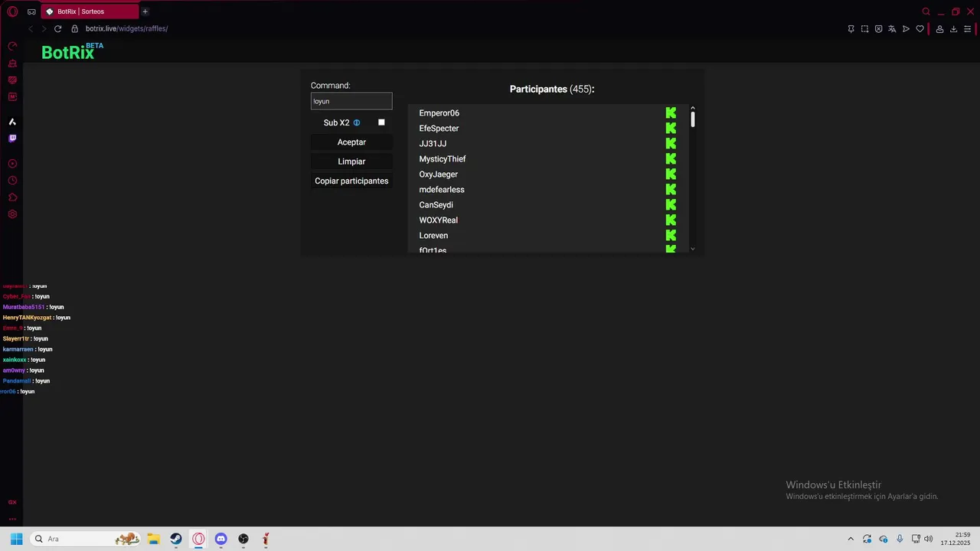This screenshot has width=980, height=551.
Task: Click the GX label in sidebar
Action: pyautogui.click(x=12, y=502)
